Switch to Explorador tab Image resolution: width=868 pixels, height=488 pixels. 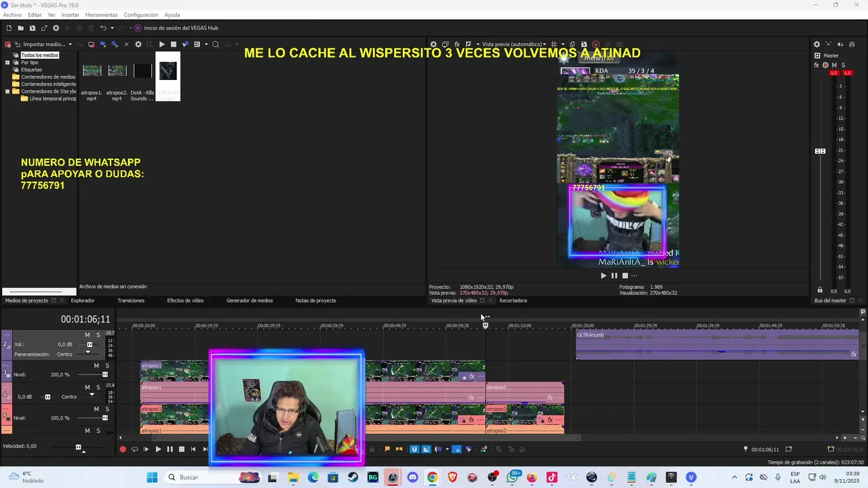tap(83, 300)
